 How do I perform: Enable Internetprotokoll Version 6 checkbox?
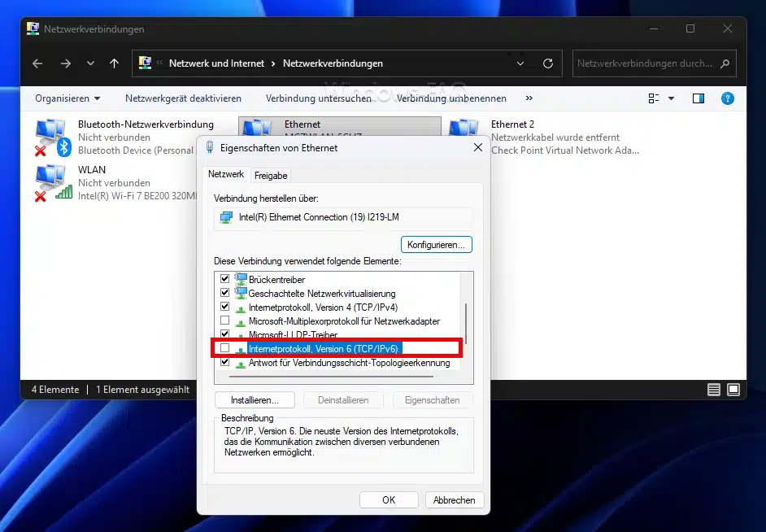pos(225,349)
